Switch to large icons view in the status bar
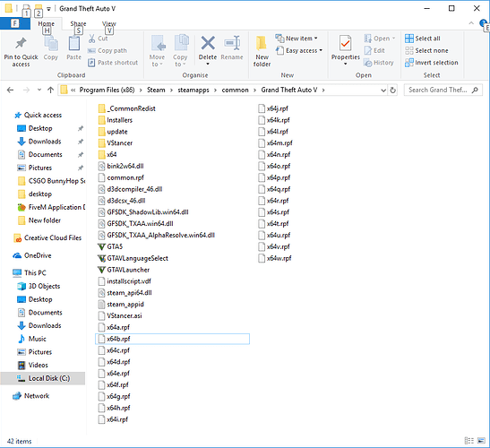This screenshot has width=490, height=448. 481,441
